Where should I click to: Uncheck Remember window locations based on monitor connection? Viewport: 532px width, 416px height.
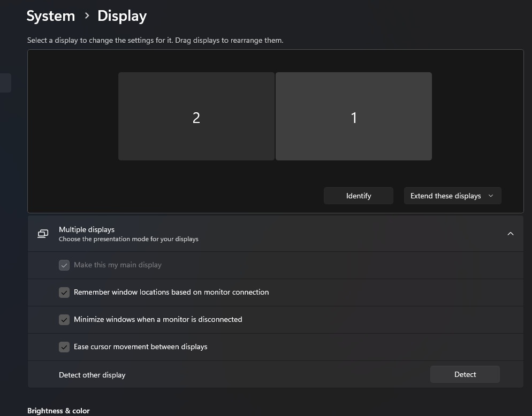[64, 292]
